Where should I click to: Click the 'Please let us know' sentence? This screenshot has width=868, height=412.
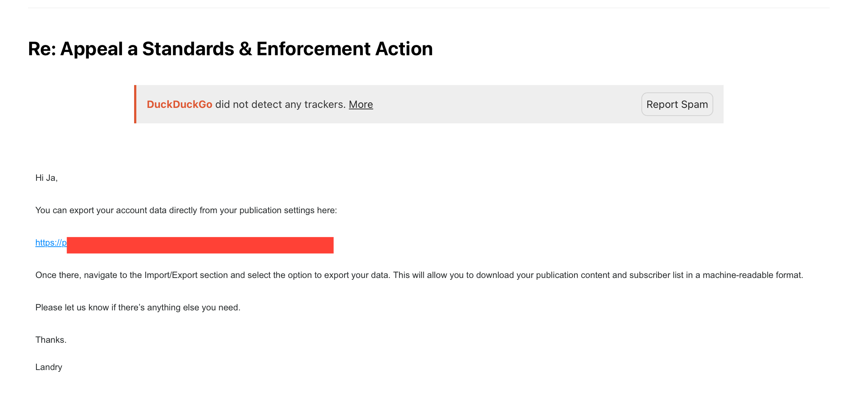click(x=138, y=307)
